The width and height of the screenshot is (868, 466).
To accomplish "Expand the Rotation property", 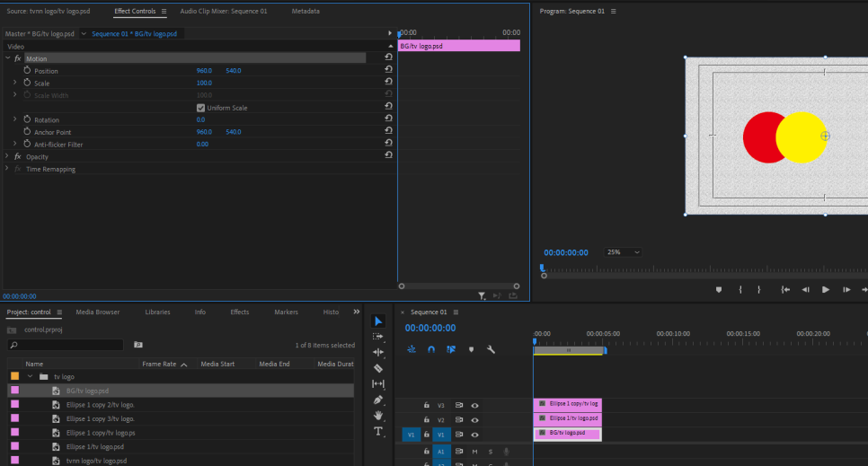I will click(15, 119).
